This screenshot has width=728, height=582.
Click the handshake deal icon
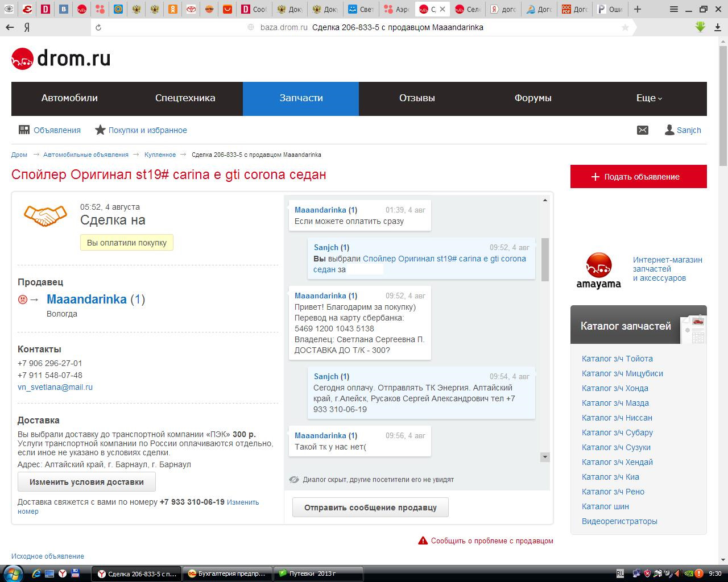45,215
